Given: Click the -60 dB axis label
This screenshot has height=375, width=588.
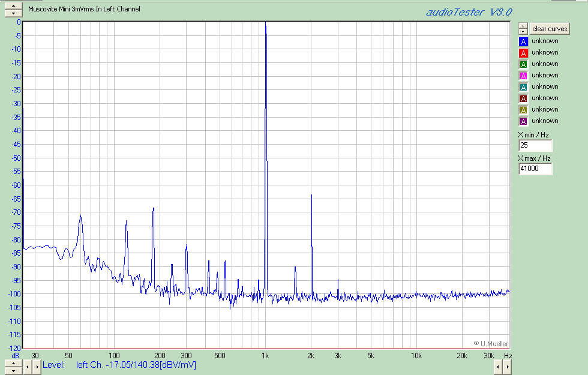Looking at the screenshot, I should (x=16, y=185).
